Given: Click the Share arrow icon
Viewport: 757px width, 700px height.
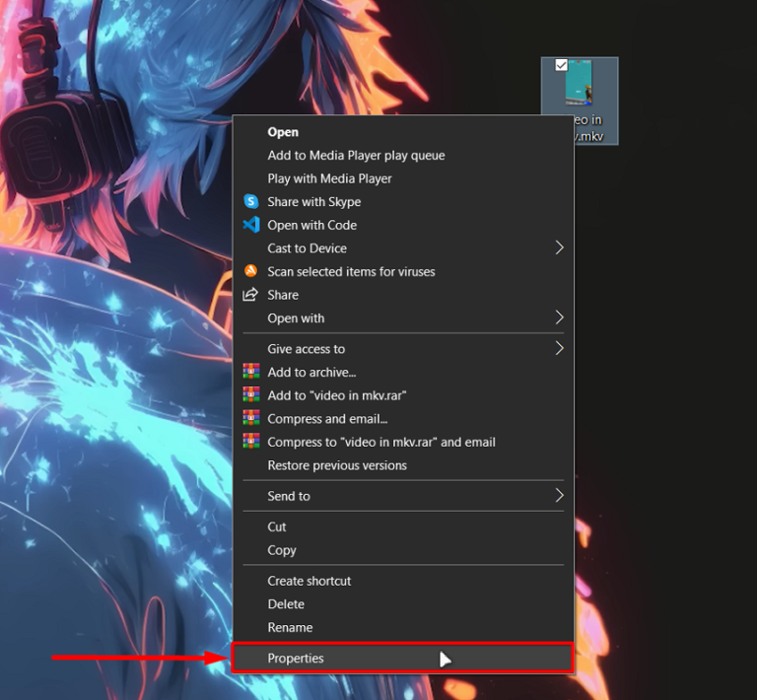Looking at the screenshot, I should pyautogui.click(x=251, y=295).
